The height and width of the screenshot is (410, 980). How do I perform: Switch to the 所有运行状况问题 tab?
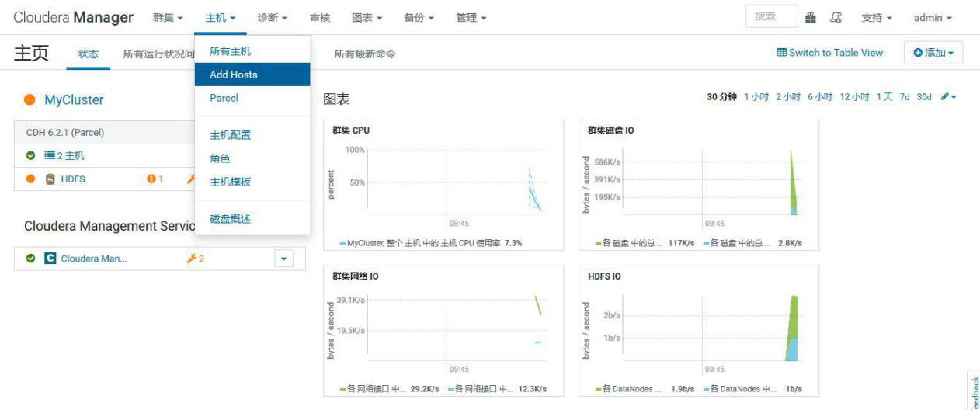(158, 54)
